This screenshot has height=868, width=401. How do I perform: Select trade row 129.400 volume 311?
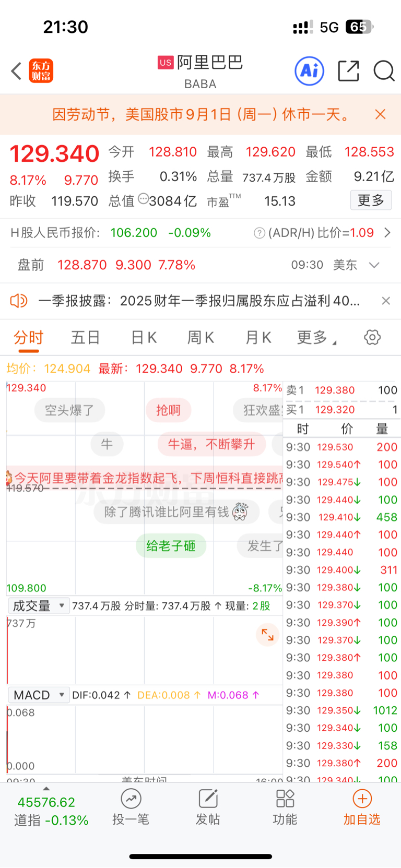tap(341, 570)
